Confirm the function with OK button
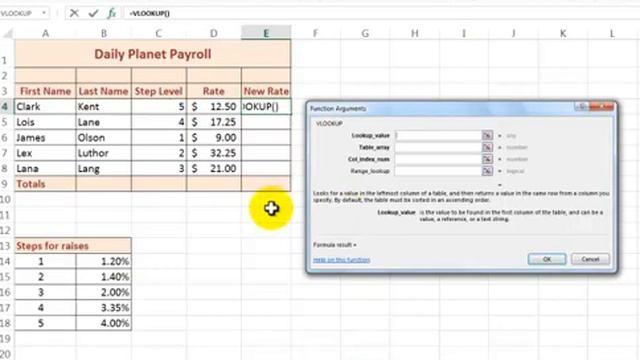This screenshot has height=360, width=640. point(547,259)
